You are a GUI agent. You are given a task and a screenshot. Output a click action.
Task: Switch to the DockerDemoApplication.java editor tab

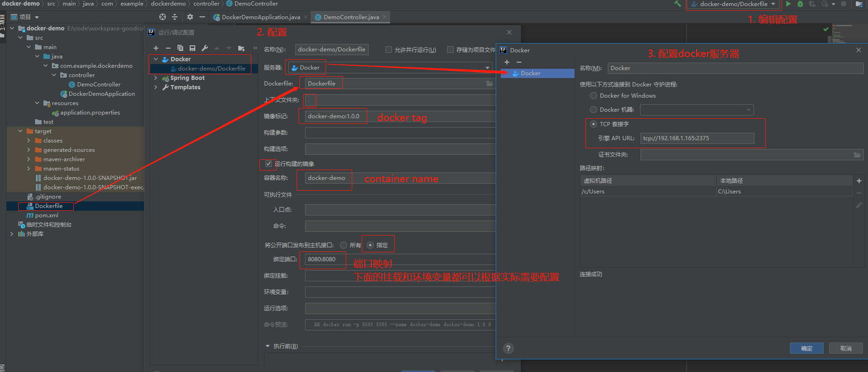pos(261,17)
